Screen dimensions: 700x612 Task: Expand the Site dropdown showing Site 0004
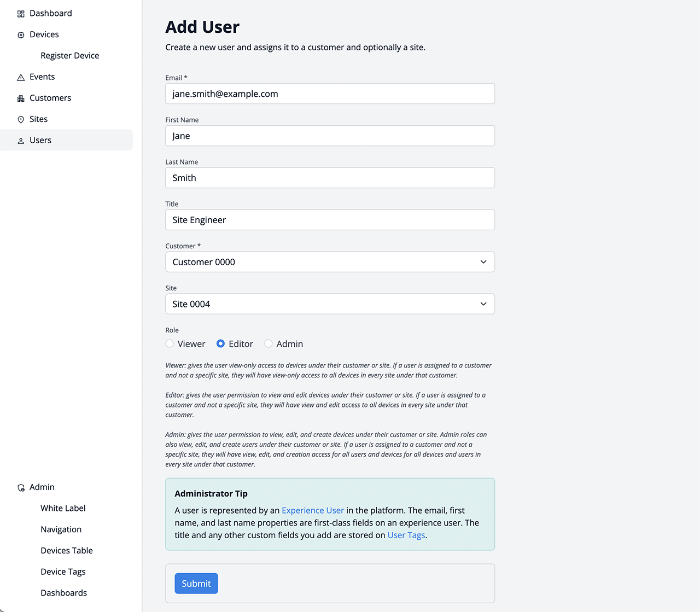(x=330, y=304)
